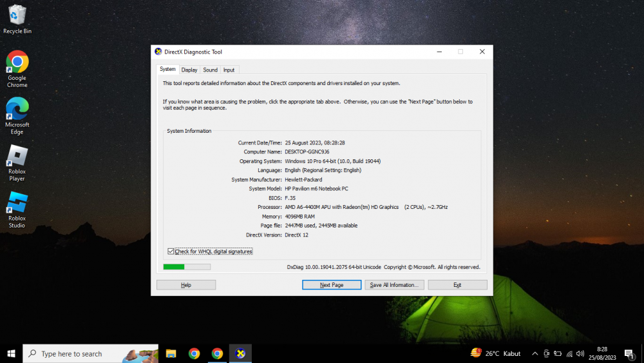Click the active Chrome taskbar icon with underline

[217, 353]
